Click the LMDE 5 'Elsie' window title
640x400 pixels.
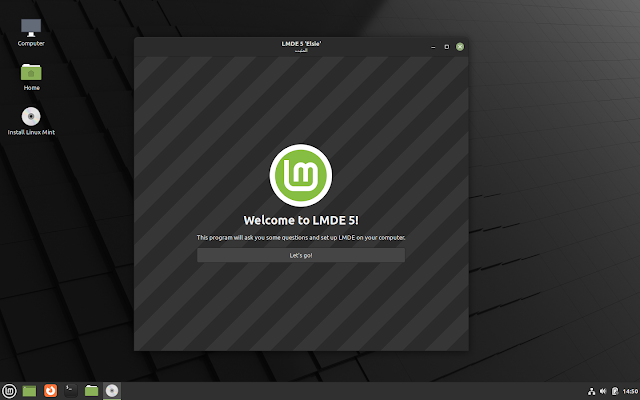301,44
